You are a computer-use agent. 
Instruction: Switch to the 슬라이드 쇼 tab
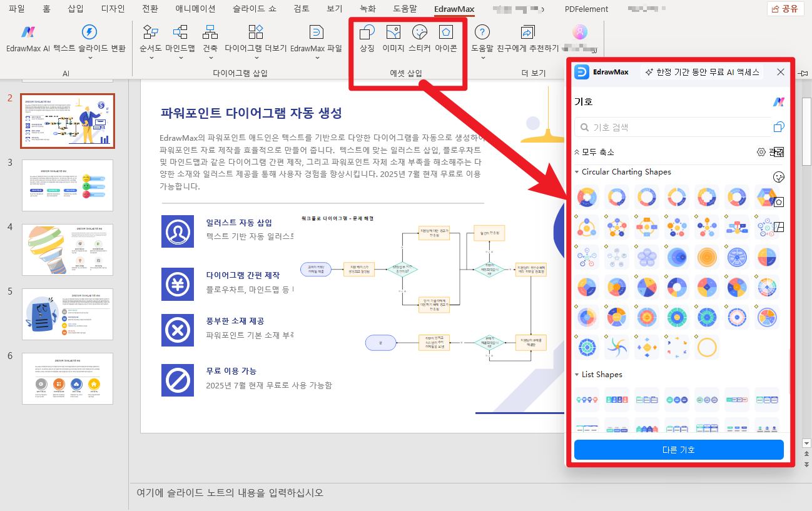(256, 9)
